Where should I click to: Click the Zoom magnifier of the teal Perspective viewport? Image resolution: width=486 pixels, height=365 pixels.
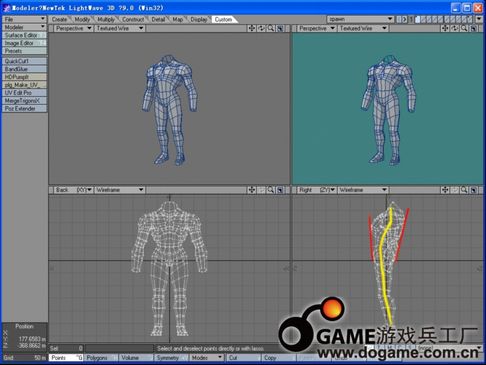[464, 28]
